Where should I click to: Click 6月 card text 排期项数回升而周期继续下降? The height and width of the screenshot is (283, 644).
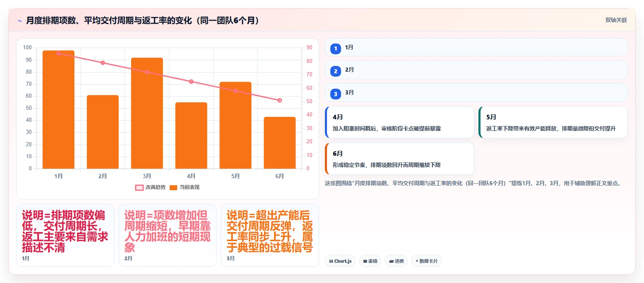tap(405, 165)
